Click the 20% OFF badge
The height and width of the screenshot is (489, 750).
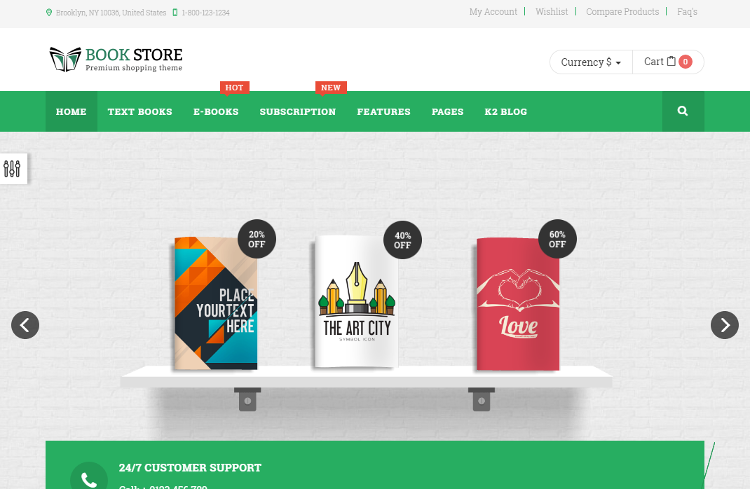(257, 239)
